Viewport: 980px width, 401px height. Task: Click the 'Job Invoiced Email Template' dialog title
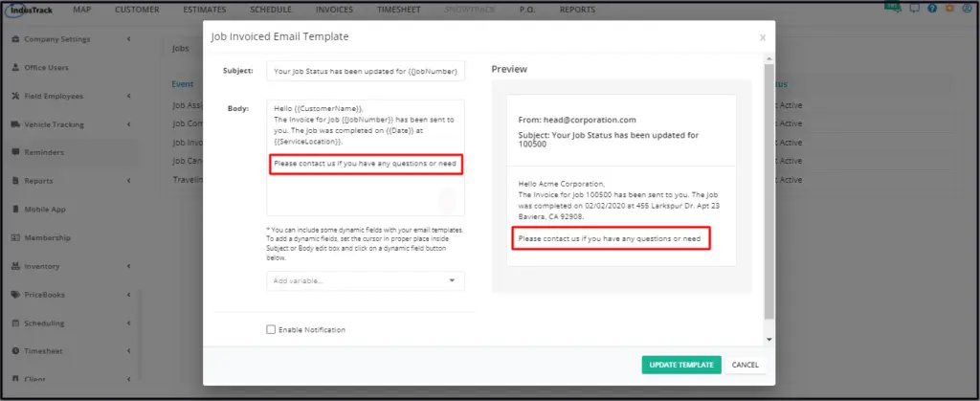(279, 37)
